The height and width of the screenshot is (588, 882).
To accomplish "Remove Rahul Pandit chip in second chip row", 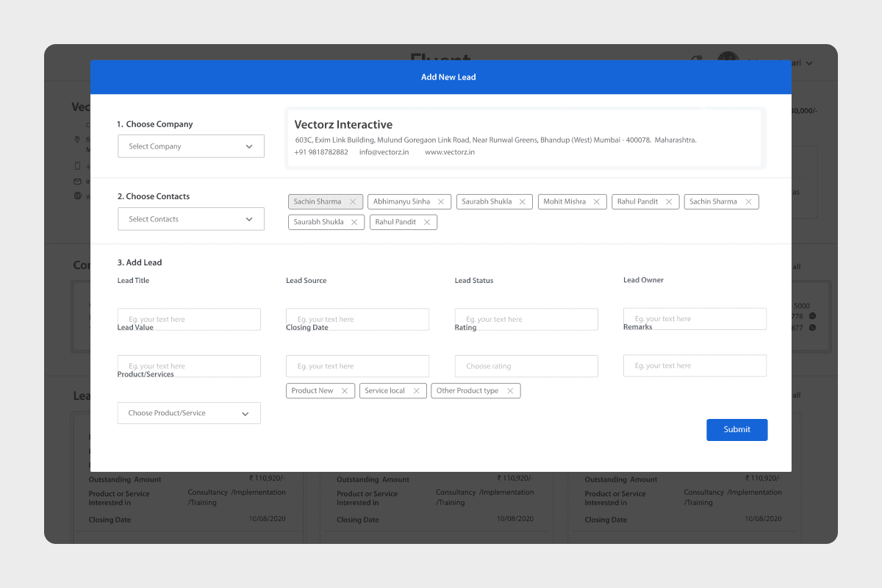I will point(427,222).
